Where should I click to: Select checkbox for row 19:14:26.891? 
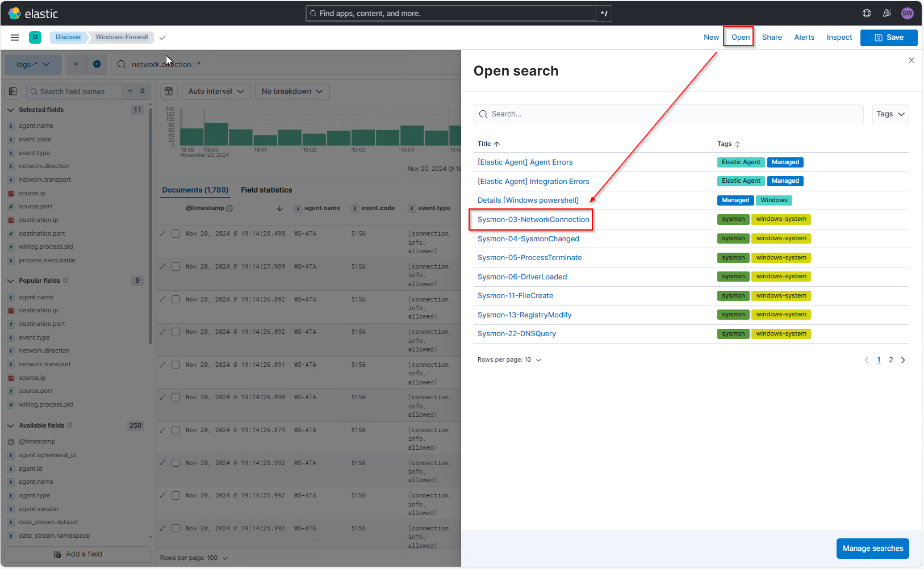pyautogui.click(x=176, y=365)
